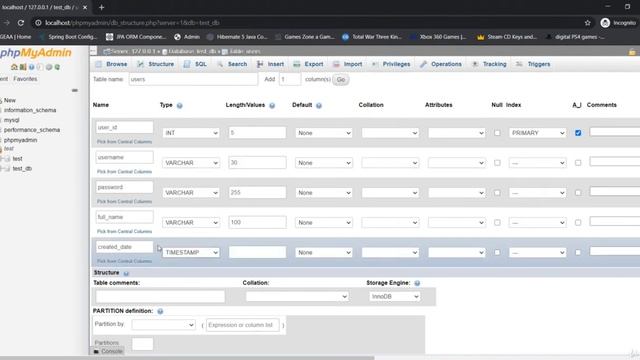Click Pick from Central Columns under password
Image resolution: width=640 pixels, height=360 pixels.
pos(124,202)
